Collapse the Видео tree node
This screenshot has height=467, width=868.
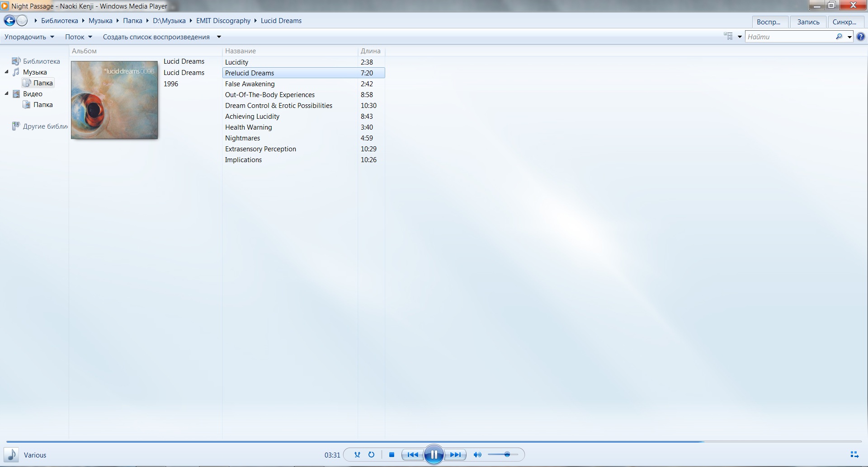7,93
